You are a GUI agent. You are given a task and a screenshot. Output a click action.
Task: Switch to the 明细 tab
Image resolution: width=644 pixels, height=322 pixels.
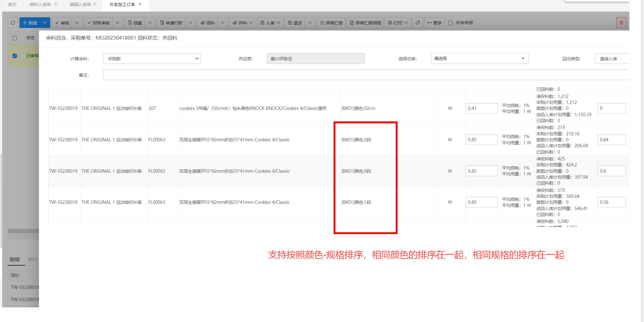(15, 259)
